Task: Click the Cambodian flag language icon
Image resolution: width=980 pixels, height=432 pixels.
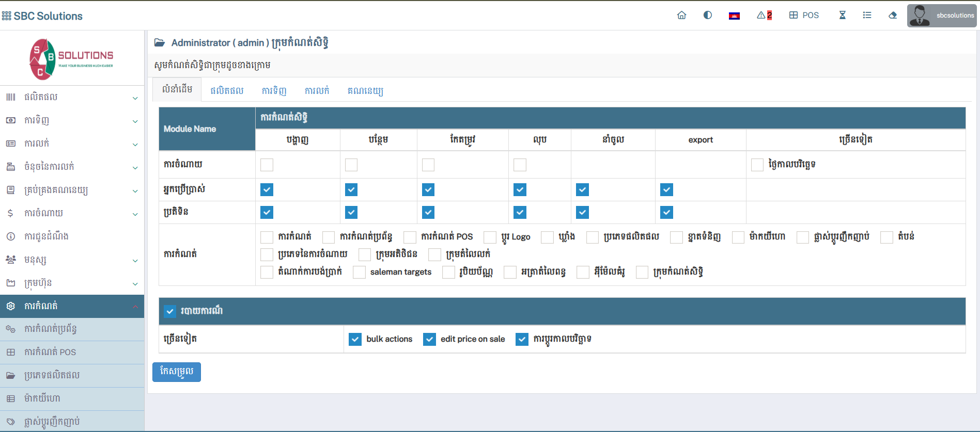Action: click(x=734, y=16)
